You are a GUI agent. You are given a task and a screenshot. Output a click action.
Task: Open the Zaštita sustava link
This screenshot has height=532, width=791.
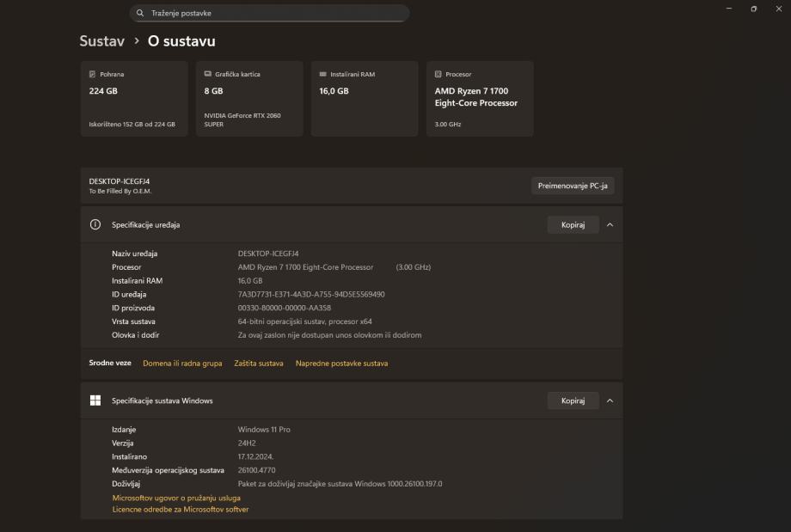pos(259,364)
